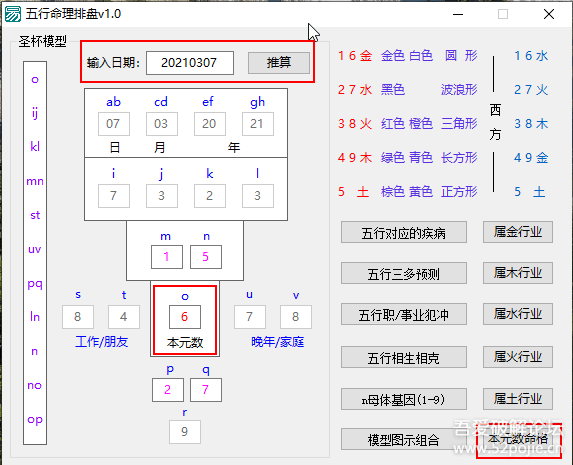Viewport: 573px width, 465px height.
Task: Select the 属火行业 button
Action: pyautogui.click(x=518, y=357)
